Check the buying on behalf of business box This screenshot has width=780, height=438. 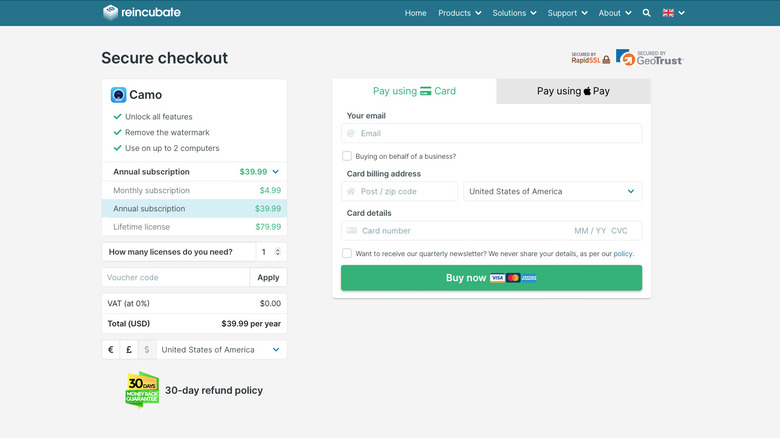click(x=347, y=156)
